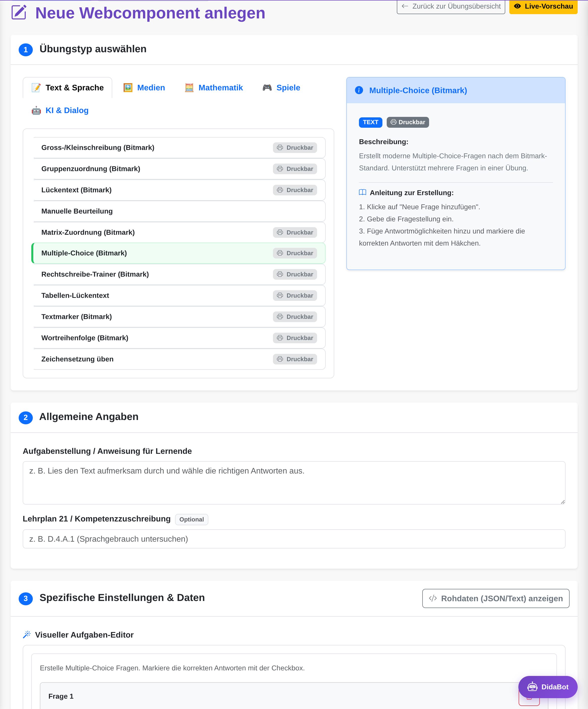Viewport: 588px width, 709px height.
Task: Click the Druckbar badge in the info panel
Action: pyautogui.click(x=408, y=122)
